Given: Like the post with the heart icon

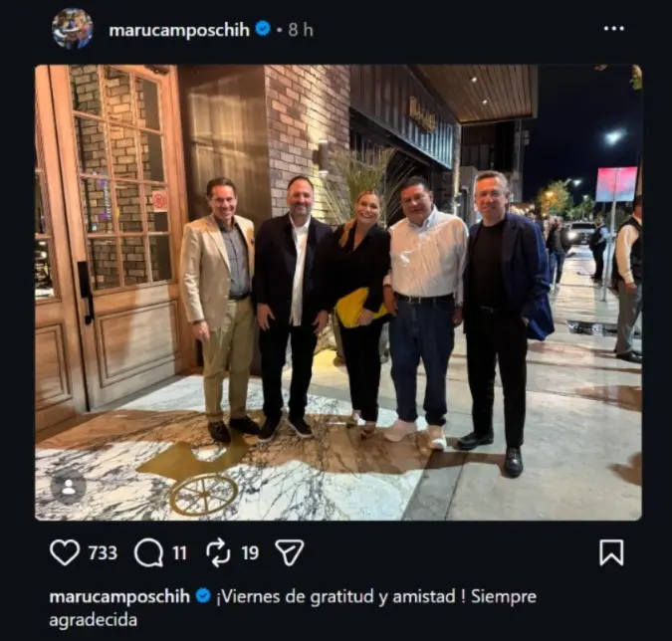Looking at the screenshot, I should coord(65,552).
